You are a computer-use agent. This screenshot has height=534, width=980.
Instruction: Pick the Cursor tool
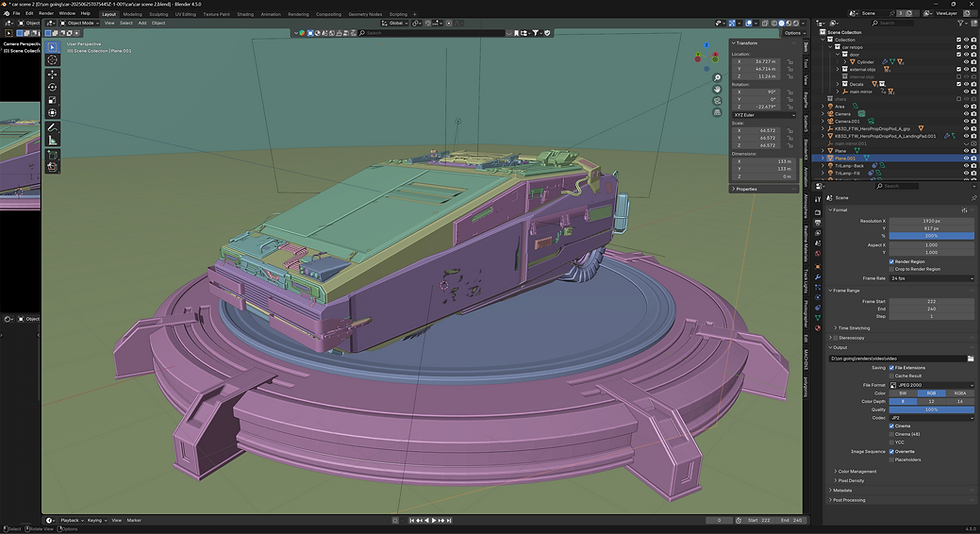[53, 60]
